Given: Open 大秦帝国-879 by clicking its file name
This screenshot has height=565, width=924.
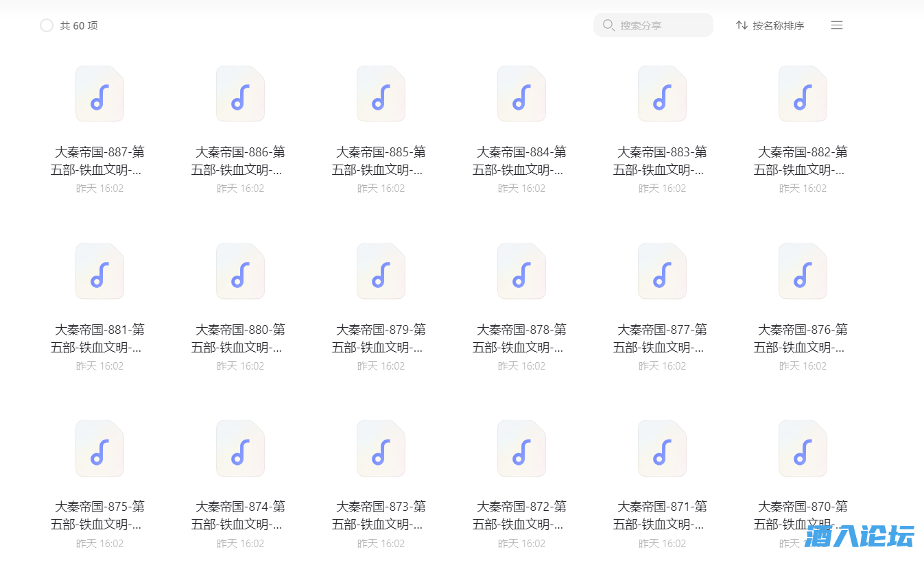Looking at the screenshot, I should click(381, 338).
